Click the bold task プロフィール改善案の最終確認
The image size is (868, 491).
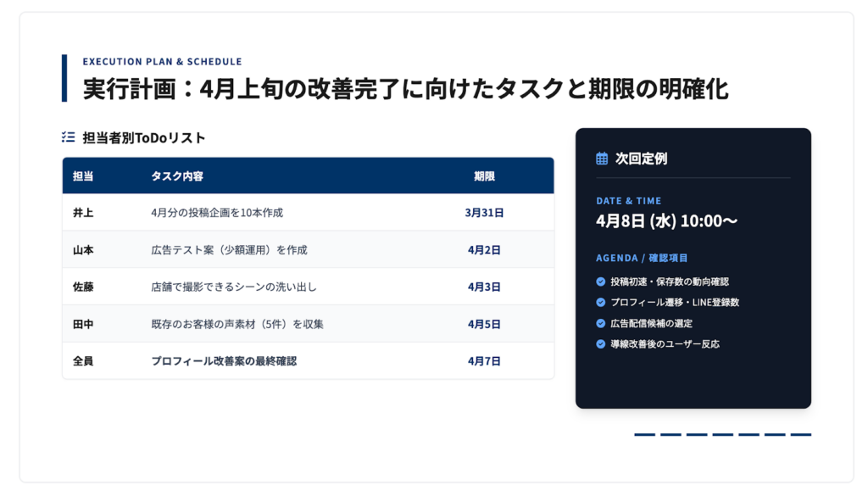point(224,361)
